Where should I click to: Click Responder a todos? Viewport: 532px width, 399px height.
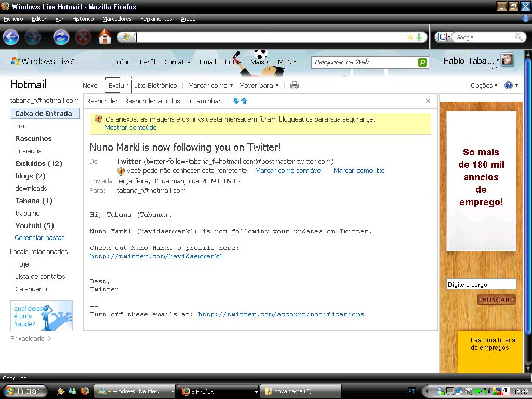click(152, 101)
